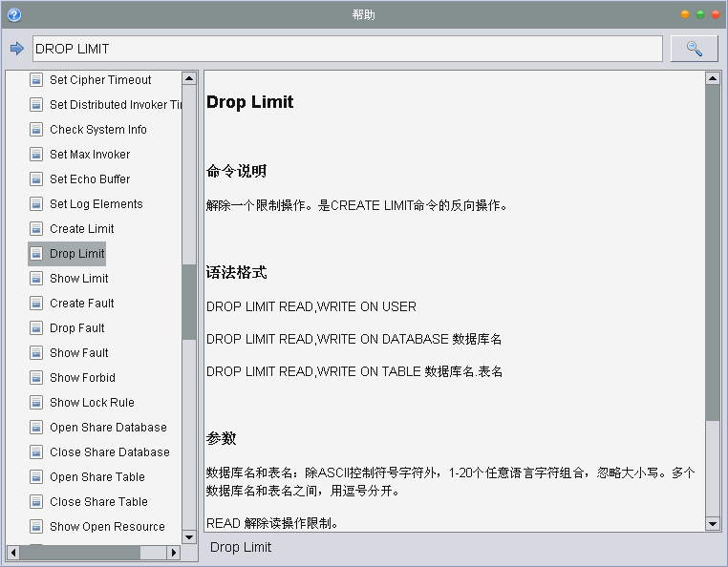Screen dimensions: 728x567
Task: Open the Show Fault topic
Action: point(79,352)
